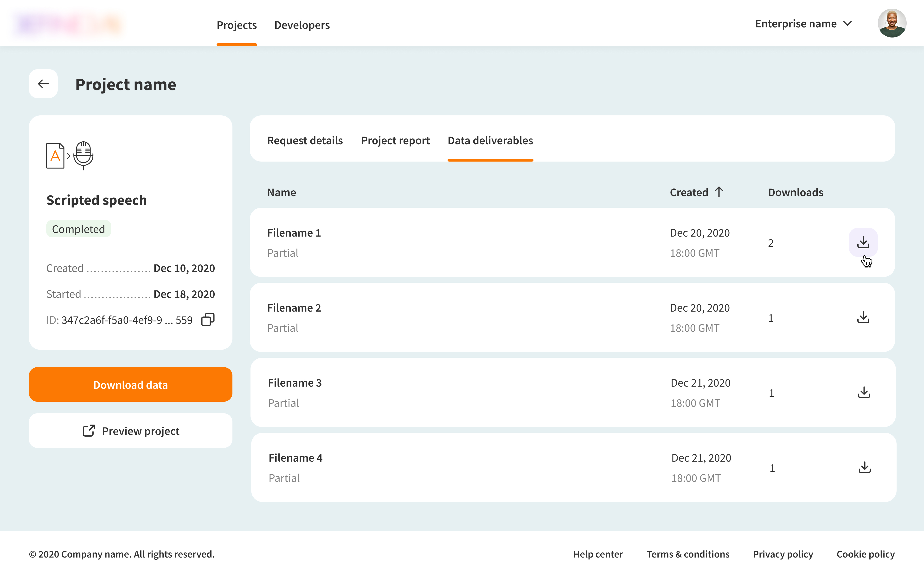Open the Project report tab
924x577 pixels.
[x=395, y=140]
